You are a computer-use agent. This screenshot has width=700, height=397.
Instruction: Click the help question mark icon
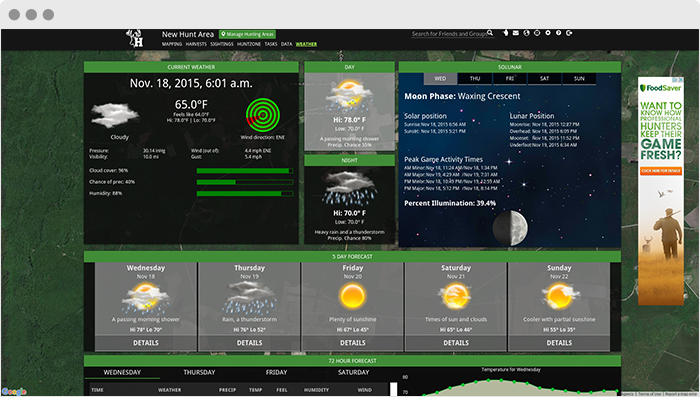pyautogui.click(x=558, y=33)
